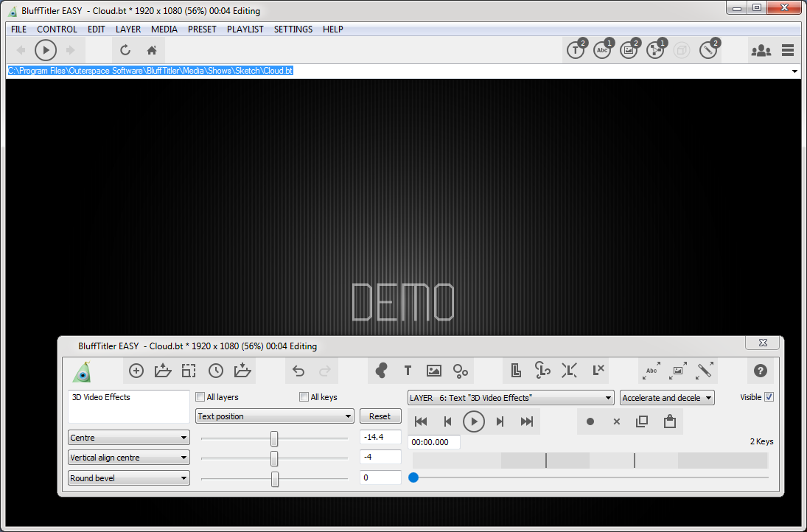
Task: Open the MEDIA menu
Action: click(x=164, y=29)
